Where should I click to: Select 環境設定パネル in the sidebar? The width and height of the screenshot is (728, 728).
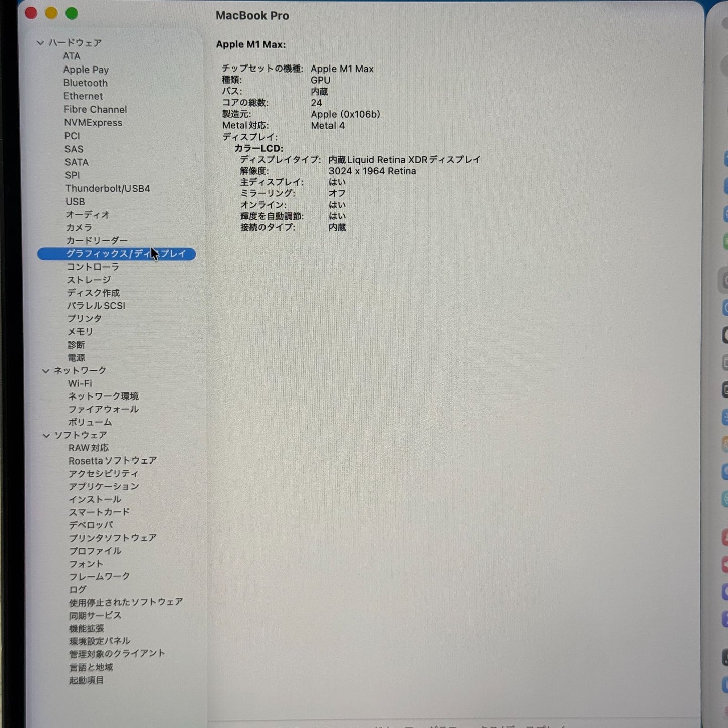pos(100,641)
